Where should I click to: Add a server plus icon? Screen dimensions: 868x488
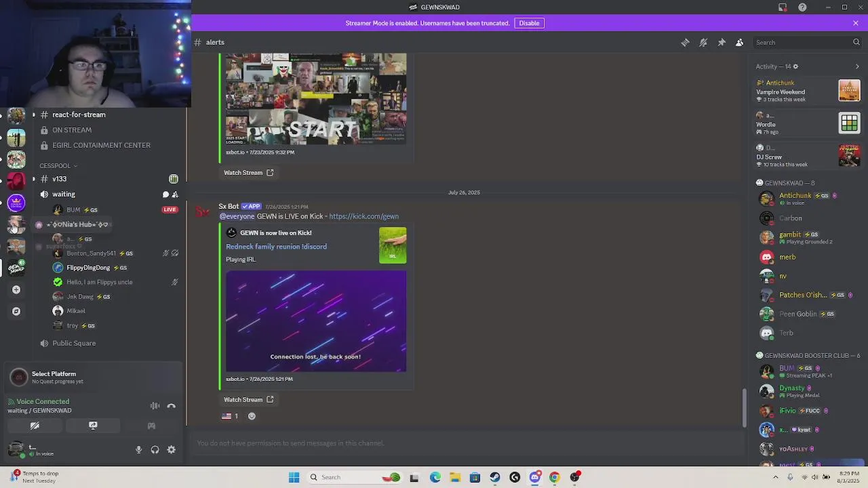click(x=16, y=290)
